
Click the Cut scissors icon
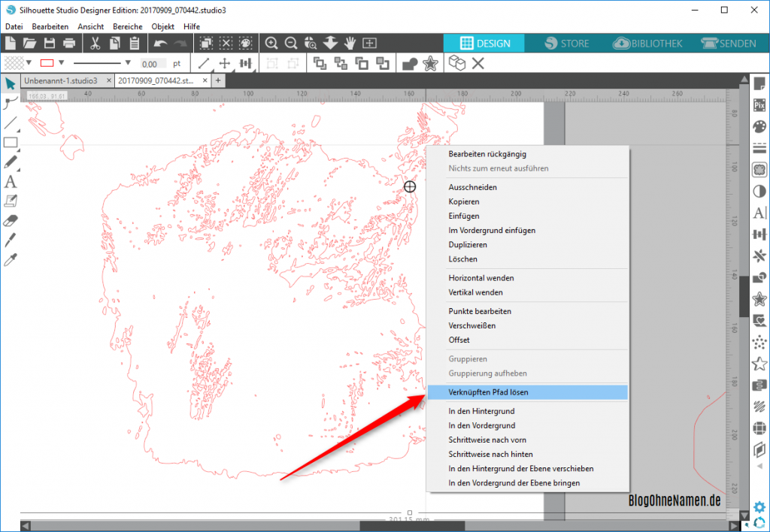point(95,44)
